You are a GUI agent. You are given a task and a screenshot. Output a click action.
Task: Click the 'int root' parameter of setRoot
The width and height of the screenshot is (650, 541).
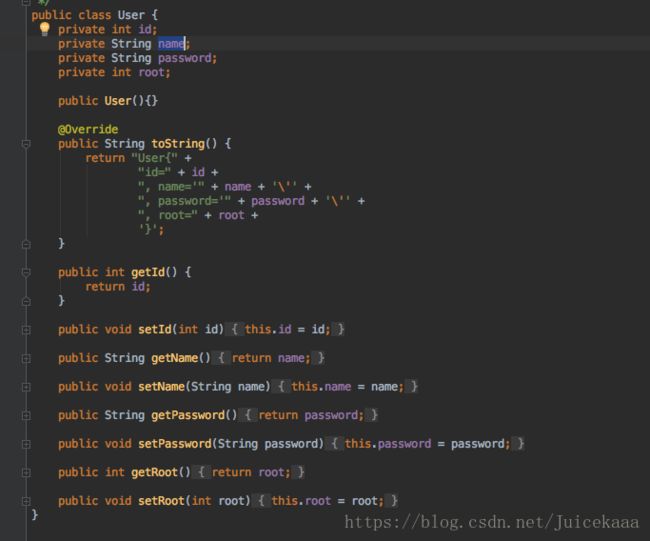pos(218,501)
